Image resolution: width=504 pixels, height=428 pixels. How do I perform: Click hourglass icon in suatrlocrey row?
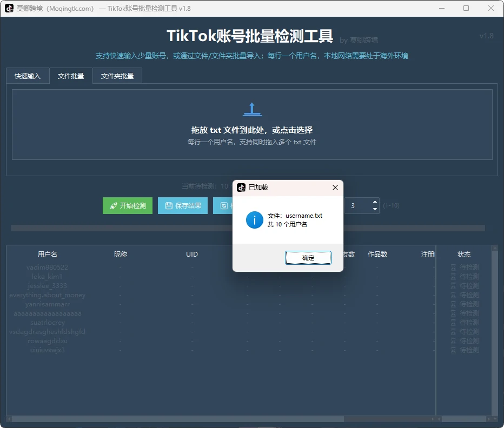click(453, 323)
